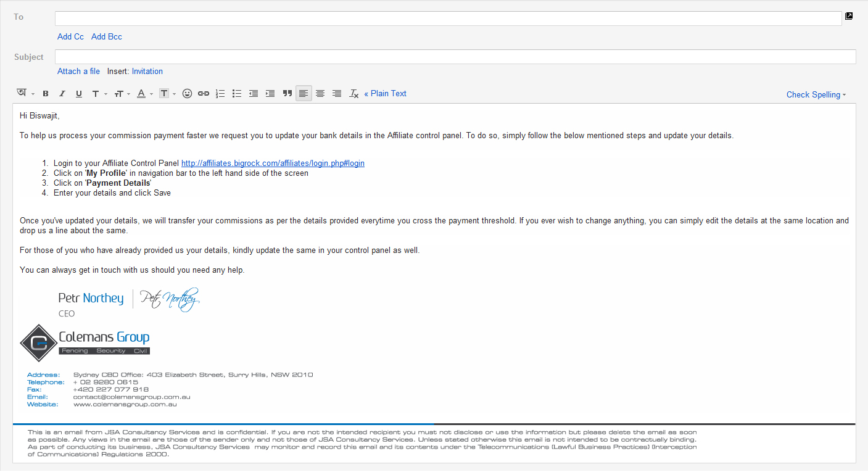Increase the indent
The height and width of the screenshot is (472, 868).
[270, 94]
